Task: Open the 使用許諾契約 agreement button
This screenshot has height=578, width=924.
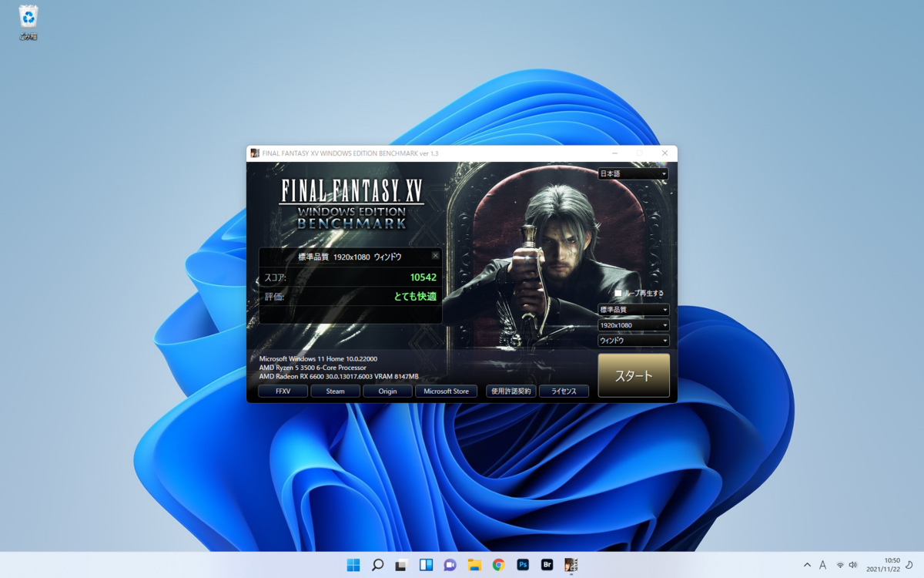Action: coord(511,391)
